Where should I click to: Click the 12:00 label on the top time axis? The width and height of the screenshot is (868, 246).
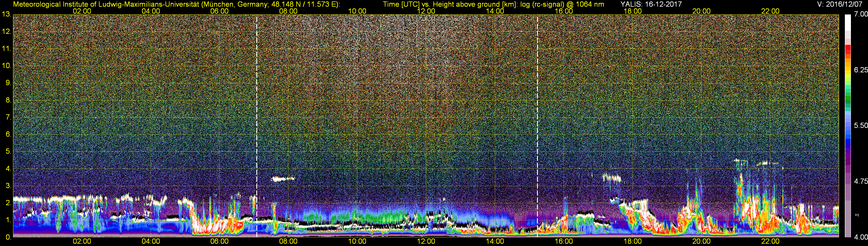426,11
